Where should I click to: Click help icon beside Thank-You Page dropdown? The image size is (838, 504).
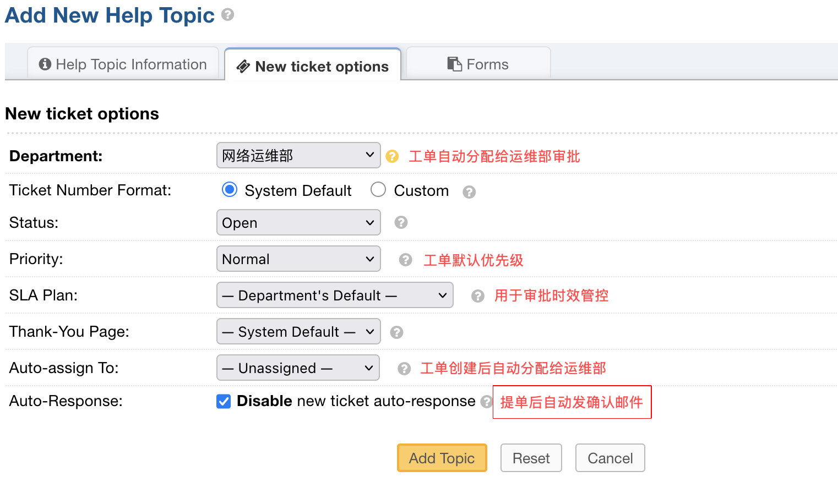pos(396,332)
